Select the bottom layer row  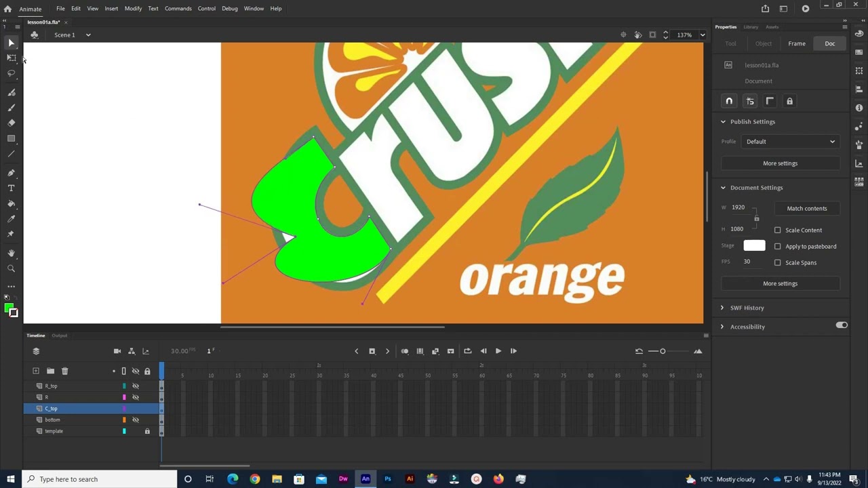(x=92, y=420)
